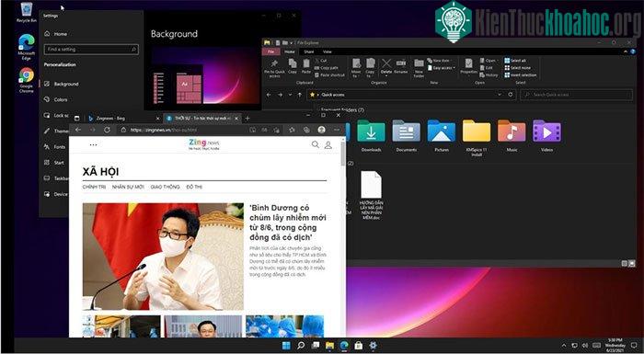Click History in the Open group
The image size is (644, 354).
pyautogui.click(x=489, y=75)
